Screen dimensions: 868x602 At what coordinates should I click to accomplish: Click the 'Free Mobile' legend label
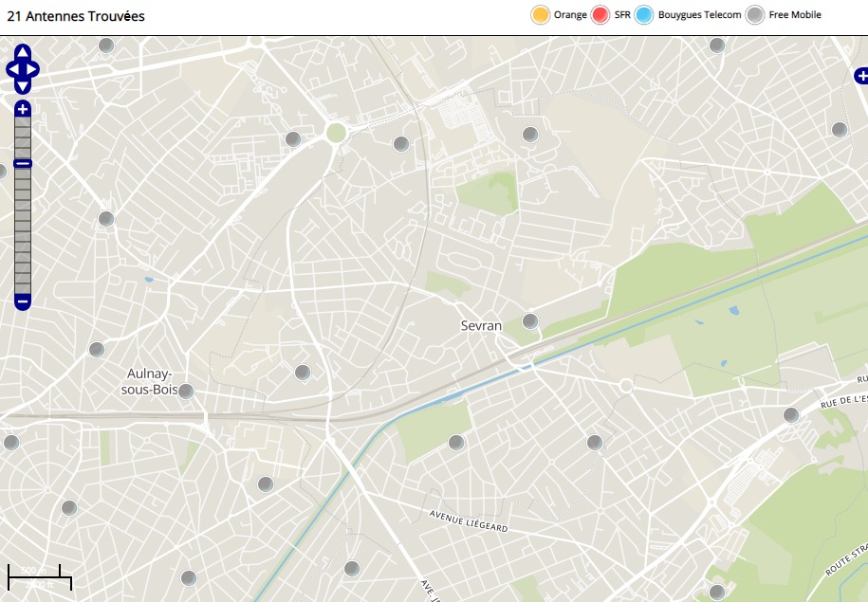794,15
